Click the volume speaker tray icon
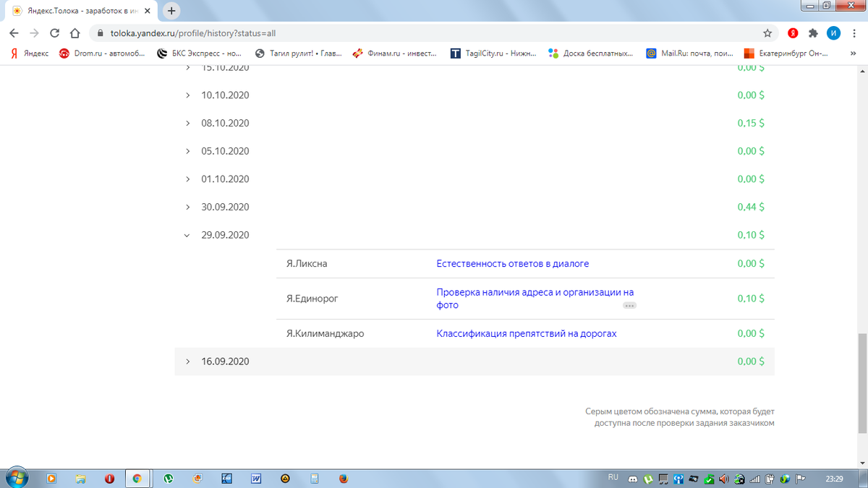This screenshot has width=868, height=488. 725,479
